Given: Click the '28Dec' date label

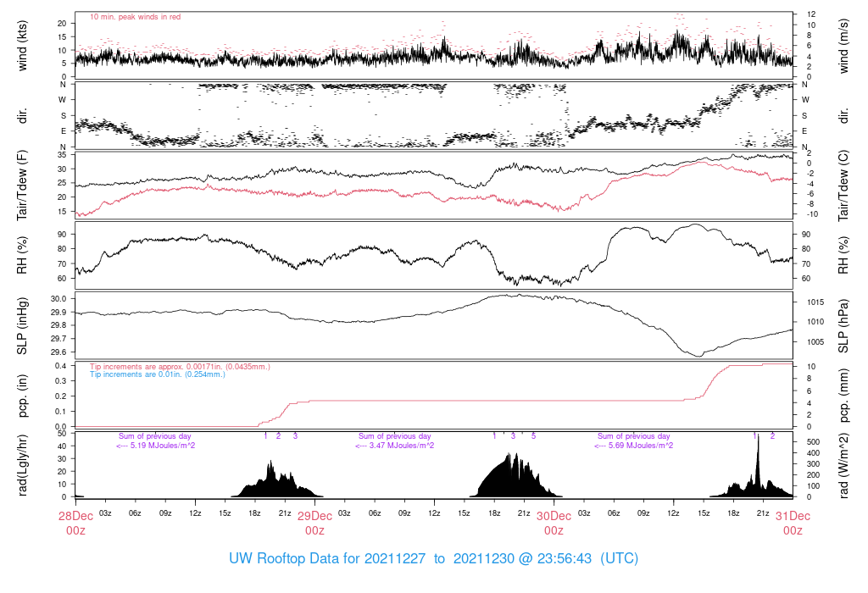Looking at the screenshot, I should [x=75, y=516].
